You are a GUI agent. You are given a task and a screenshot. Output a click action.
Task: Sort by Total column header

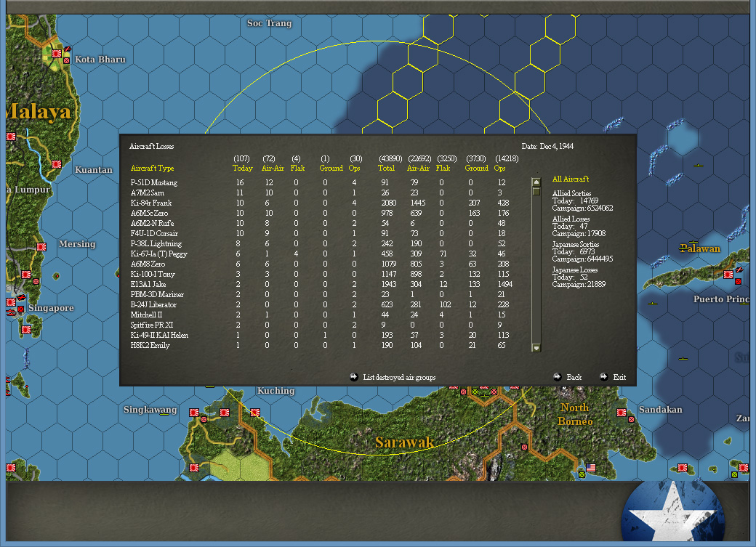click(x=386, y=169)
